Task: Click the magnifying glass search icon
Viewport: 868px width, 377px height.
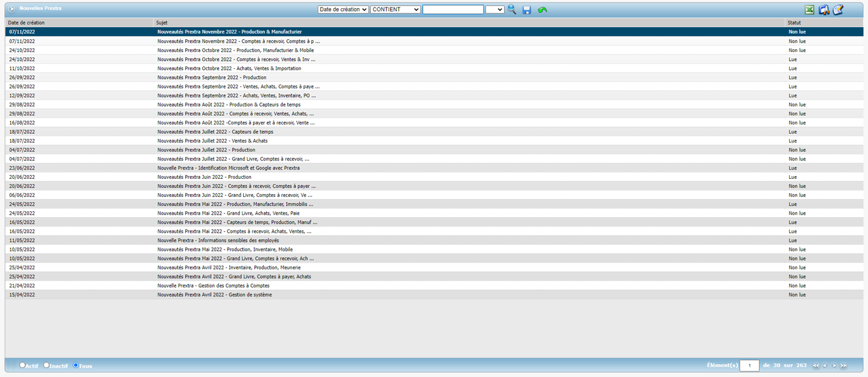Action: (512, 9)
